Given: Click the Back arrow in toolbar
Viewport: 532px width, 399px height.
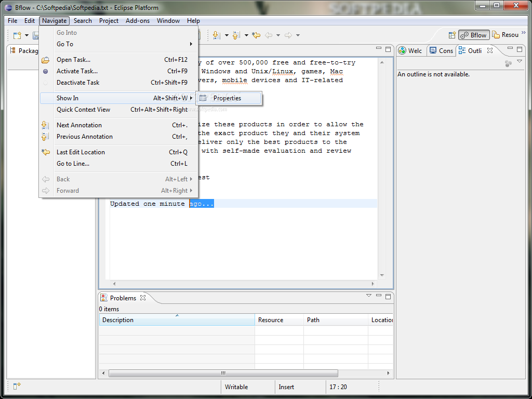Looking at the screenshot, I should pos(269,35).
